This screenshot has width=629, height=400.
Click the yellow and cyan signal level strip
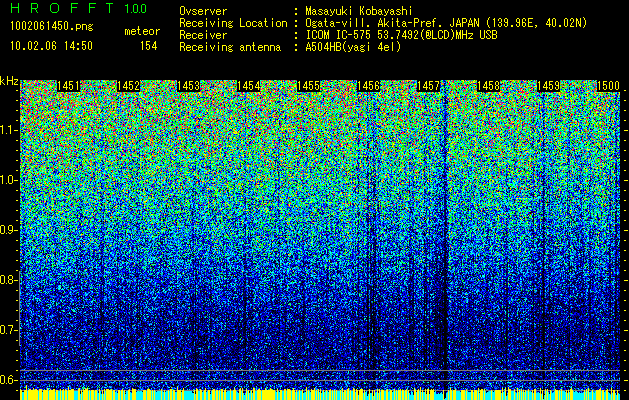coord(320,394)
